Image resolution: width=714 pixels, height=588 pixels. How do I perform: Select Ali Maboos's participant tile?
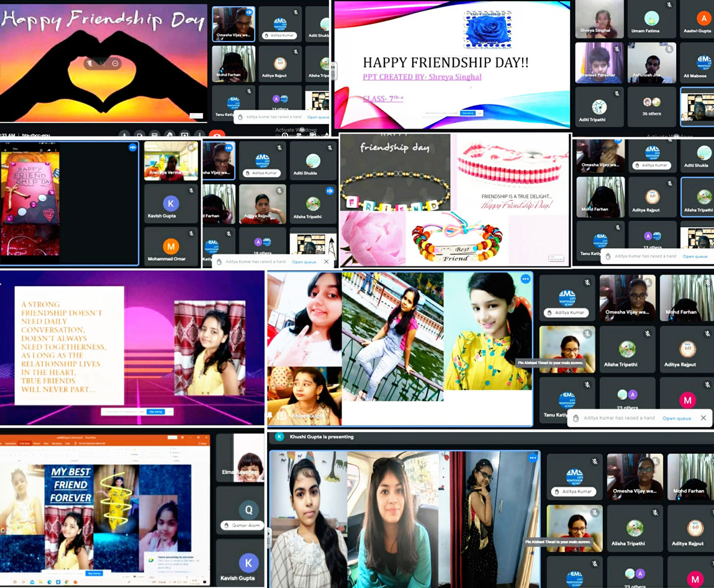click(x=697, y=63)
